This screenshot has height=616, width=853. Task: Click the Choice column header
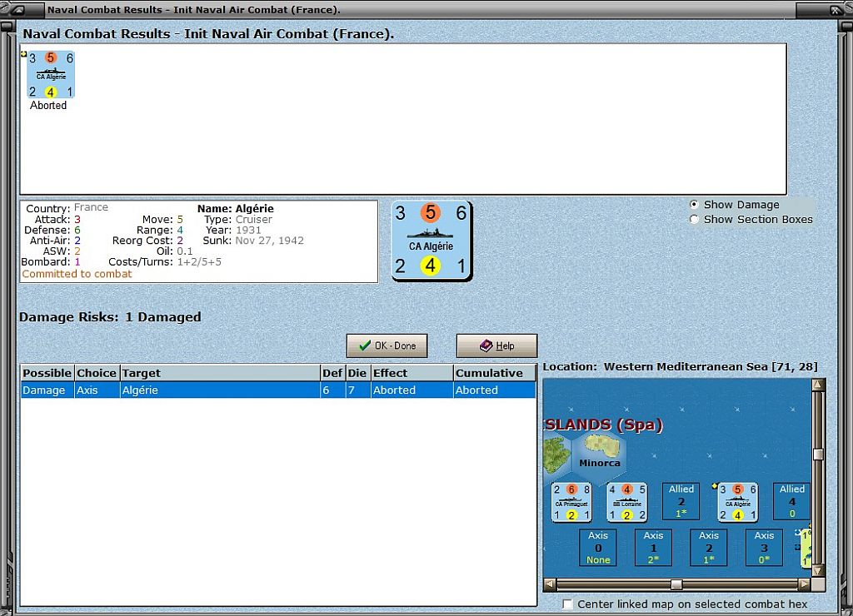click(97, 373)
